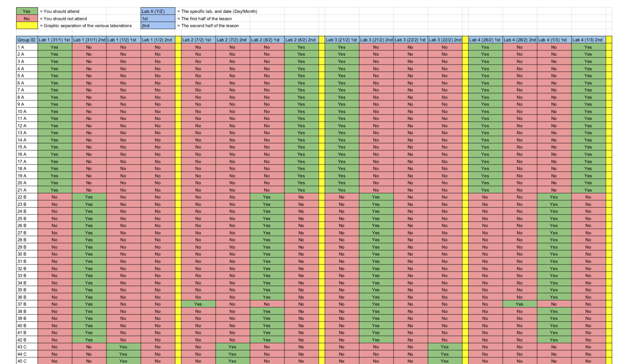The height and width of the screenshot is (364, 617).
Task: Click the '37 B' group ID cell
Action: [27, 304]
